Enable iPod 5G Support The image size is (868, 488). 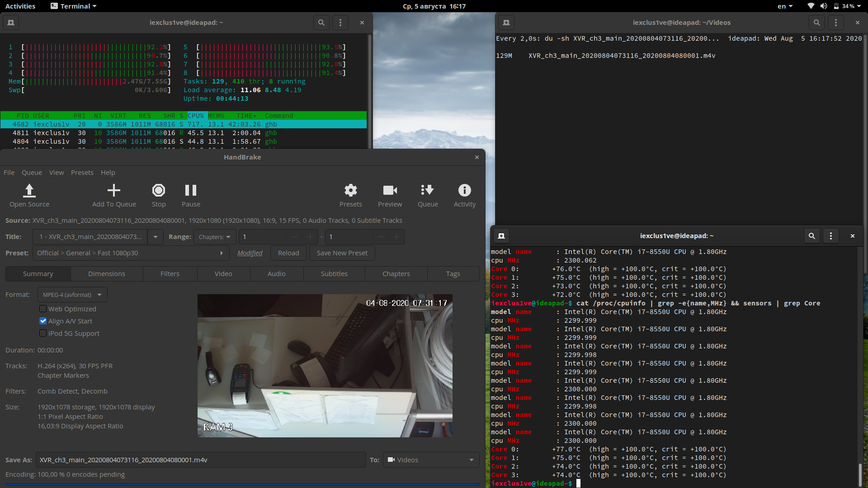click(x=43, y=333)
